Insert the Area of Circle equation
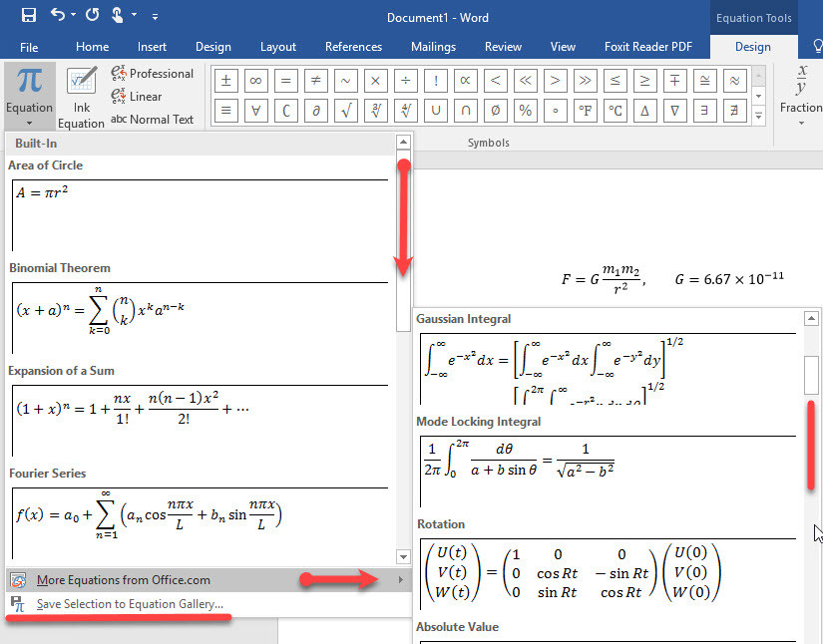This screenshot has height=644, width=823. point(200,215)
